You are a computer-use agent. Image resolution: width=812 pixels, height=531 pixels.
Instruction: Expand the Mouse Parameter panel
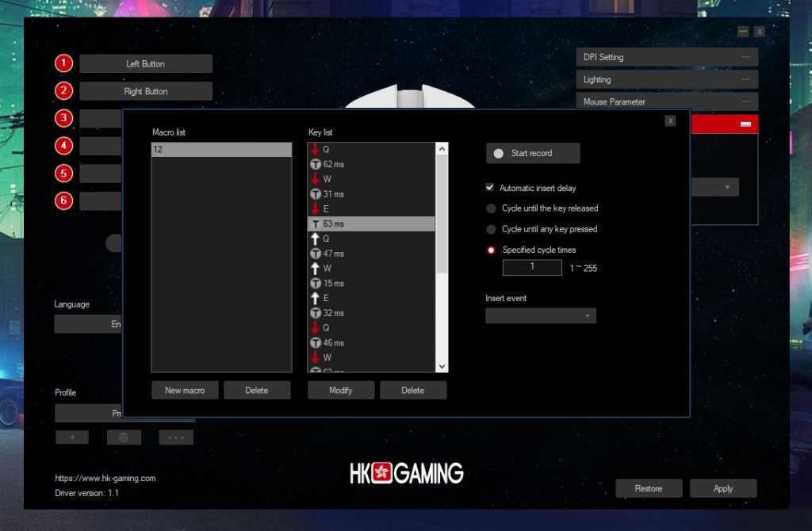click(667, 102)
